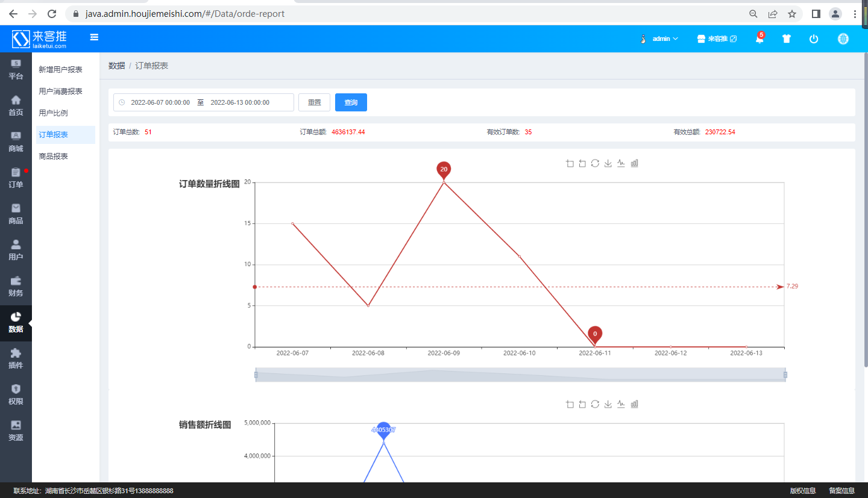Download the order quantity chart as an image
This screenshot has width=868, height=498.
pyautogui.click(x=608, y=163)
